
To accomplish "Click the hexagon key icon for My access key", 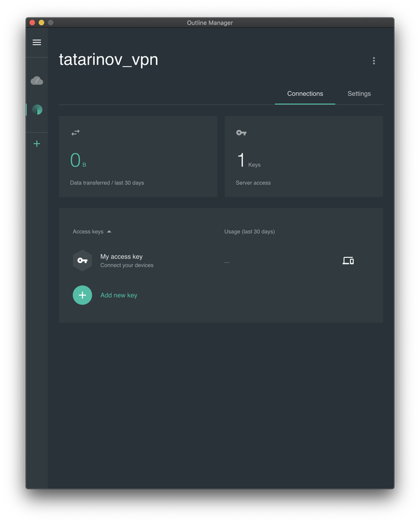I will tap(82, 260).
